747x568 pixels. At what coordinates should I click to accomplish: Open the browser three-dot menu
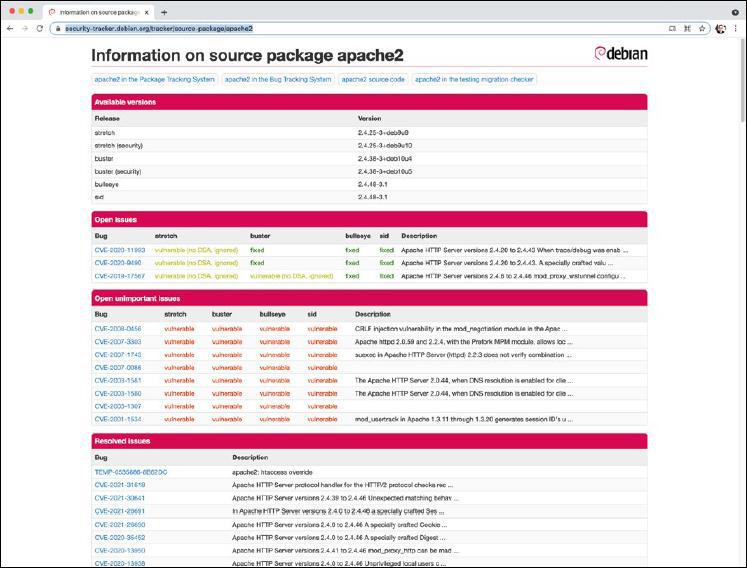tap(736, 29)
